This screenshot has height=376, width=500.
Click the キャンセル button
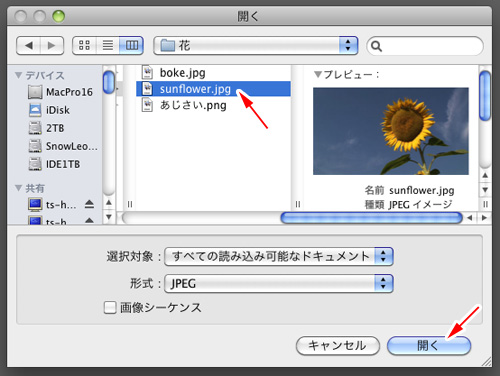tap(338, 346)
